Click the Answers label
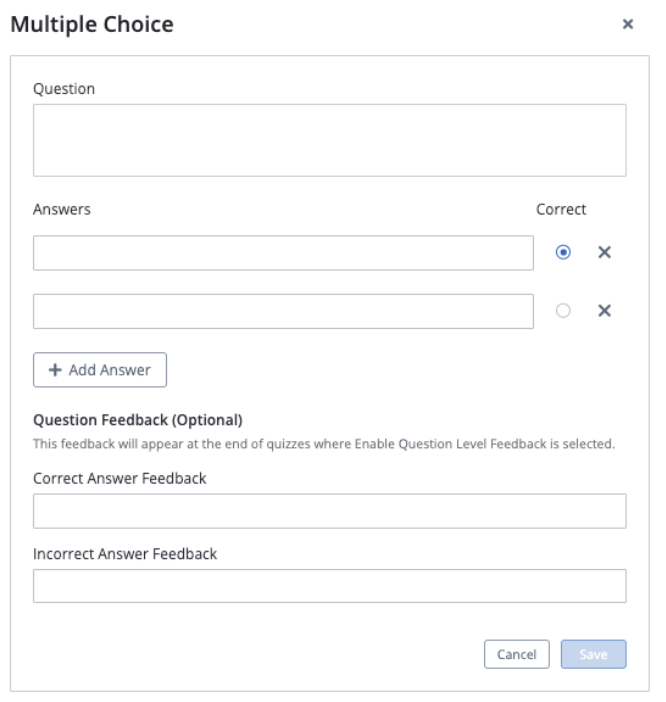The image size is (666, 702). pos(62,209)
